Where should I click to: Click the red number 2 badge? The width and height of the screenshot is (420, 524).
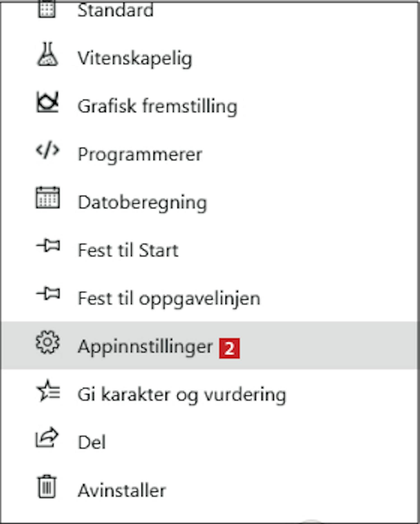[x=229, y=348]
